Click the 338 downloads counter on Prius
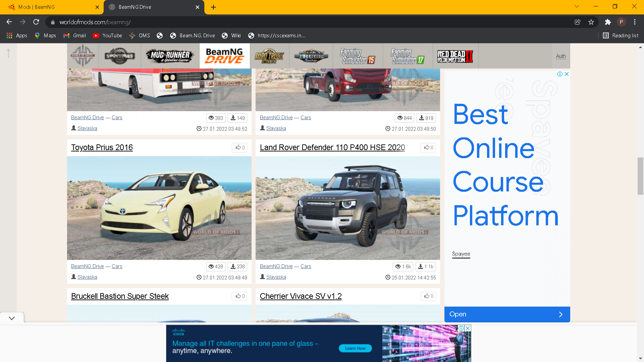 237,267
